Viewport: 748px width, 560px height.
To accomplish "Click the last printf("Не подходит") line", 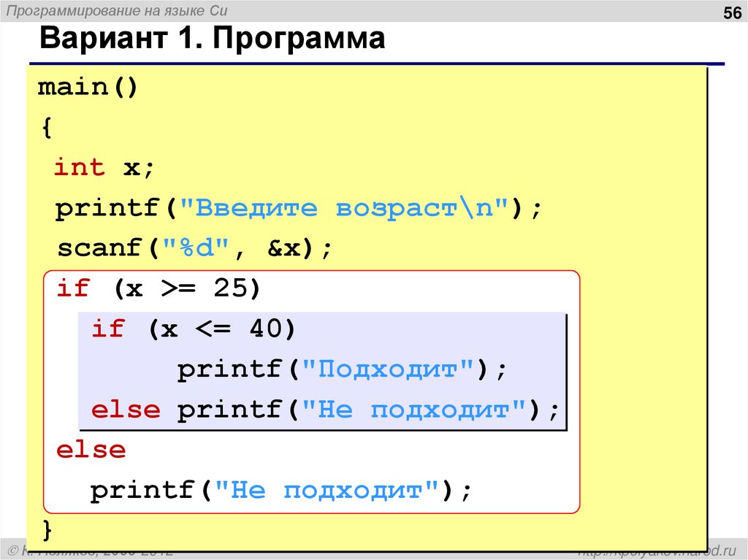I will 280,491.
